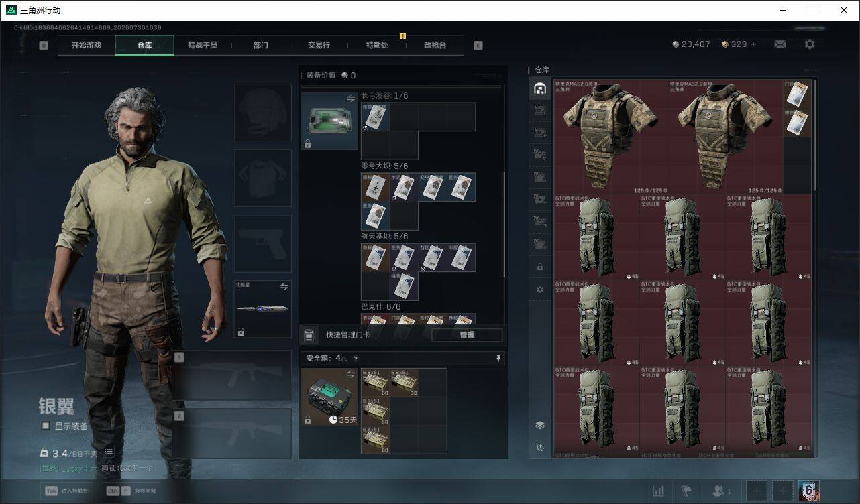Click the first empty squad plus slot
Viewport: 860px width, 504px height.
tap(757, 491)
